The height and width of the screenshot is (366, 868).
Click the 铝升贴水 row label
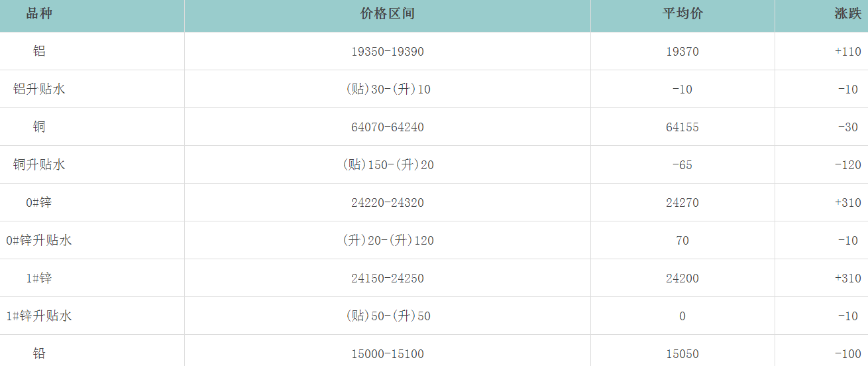click(39, 89)
